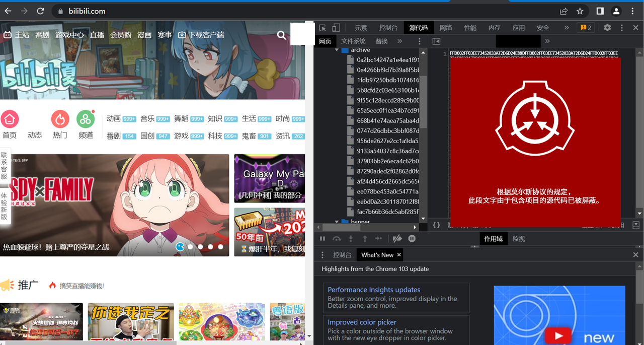Click the first white carousel dot on the banner
The height and width of the screenshot is (345, 644).
coord(191,247)
